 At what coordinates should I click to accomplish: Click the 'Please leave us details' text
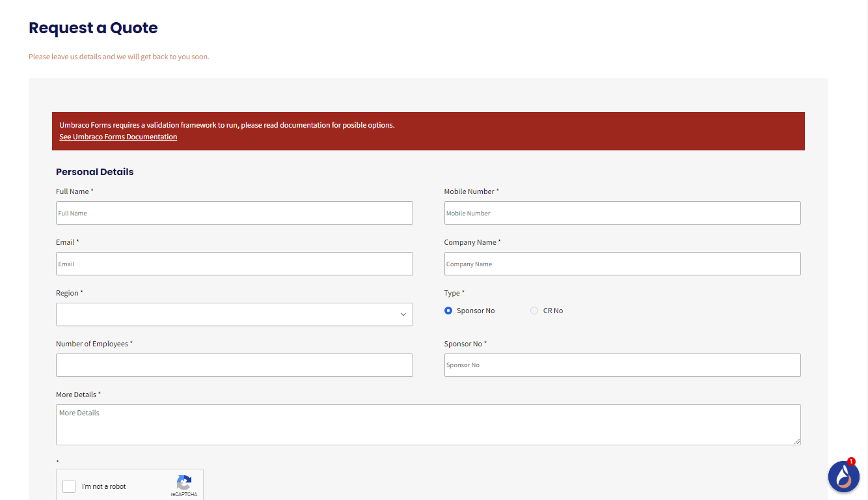tap(119, 57)
